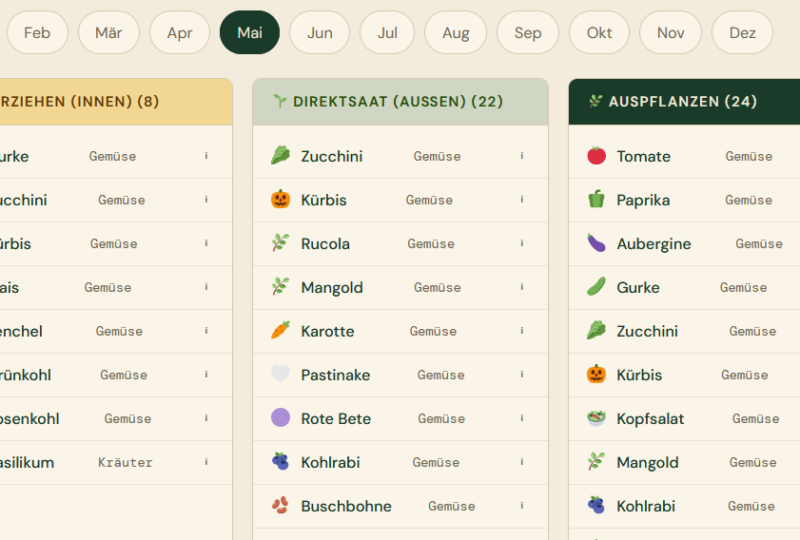The width and height of the screenshot is (800, 540).
Task: Click the active Mai month pill
Action: pyautogui.click(x=249, y=33)
